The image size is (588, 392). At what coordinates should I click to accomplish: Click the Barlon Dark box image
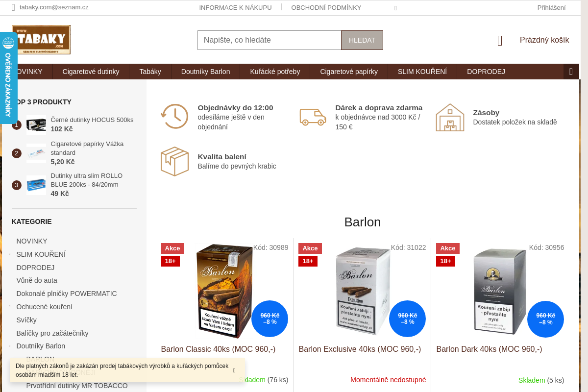[500, 291]
